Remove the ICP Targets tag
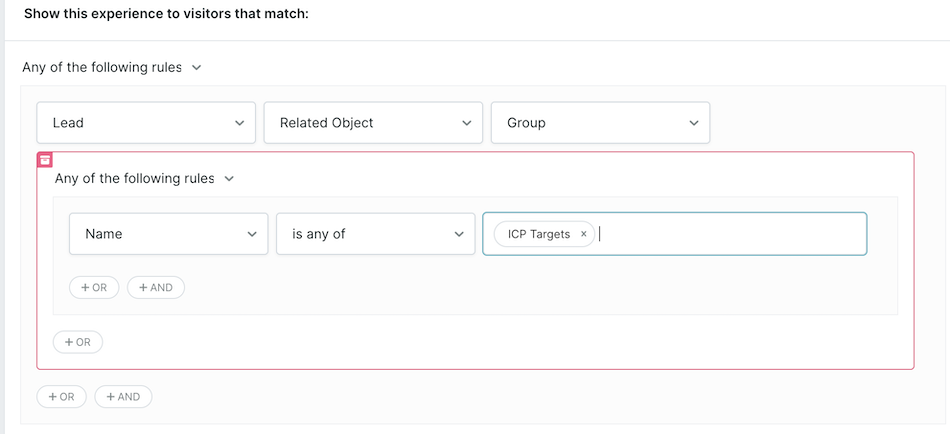This screenshot has width=950, height=434. click(x=583, y=234)
